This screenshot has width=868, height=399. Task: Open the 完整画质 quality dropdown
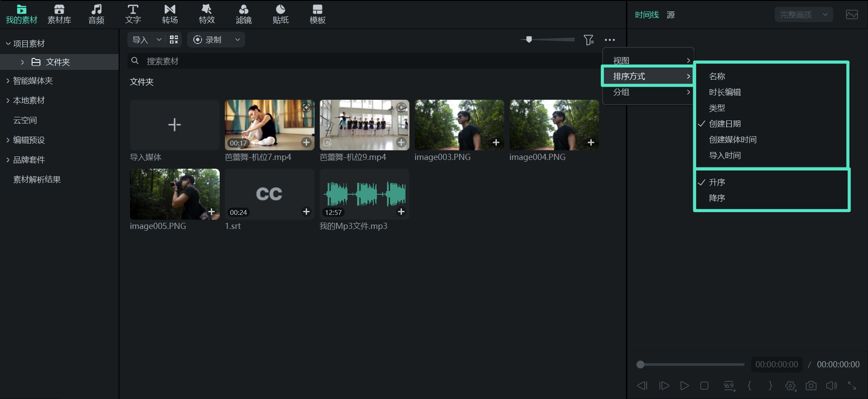(803, 15)
